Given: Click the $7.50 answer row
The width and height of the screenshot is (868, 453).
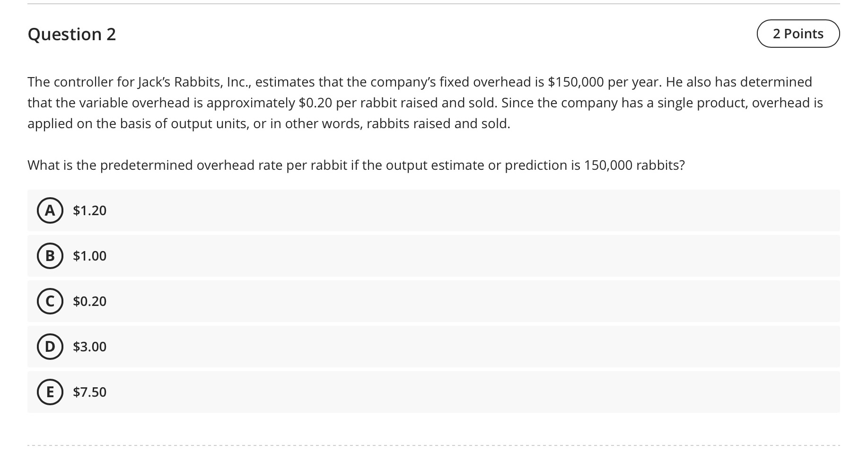Looking at the screenshot, I should click(x=284, y=392).
